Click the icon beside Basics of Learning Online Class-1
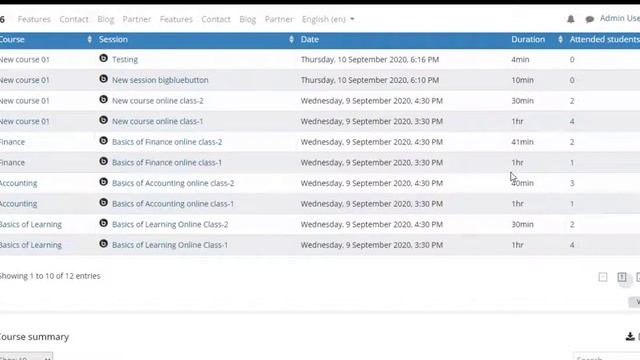640x360 pixels. (104, 244)
